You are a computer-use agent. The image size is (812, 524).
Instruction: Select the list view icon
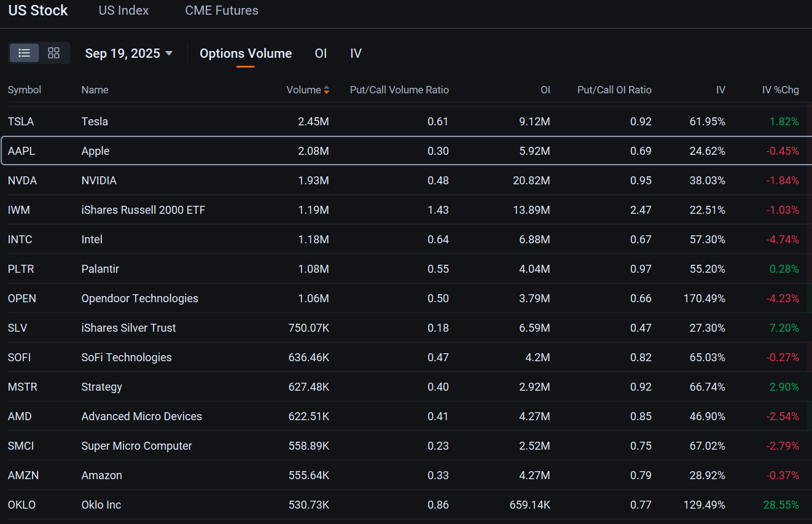click(x=24, y=53)
